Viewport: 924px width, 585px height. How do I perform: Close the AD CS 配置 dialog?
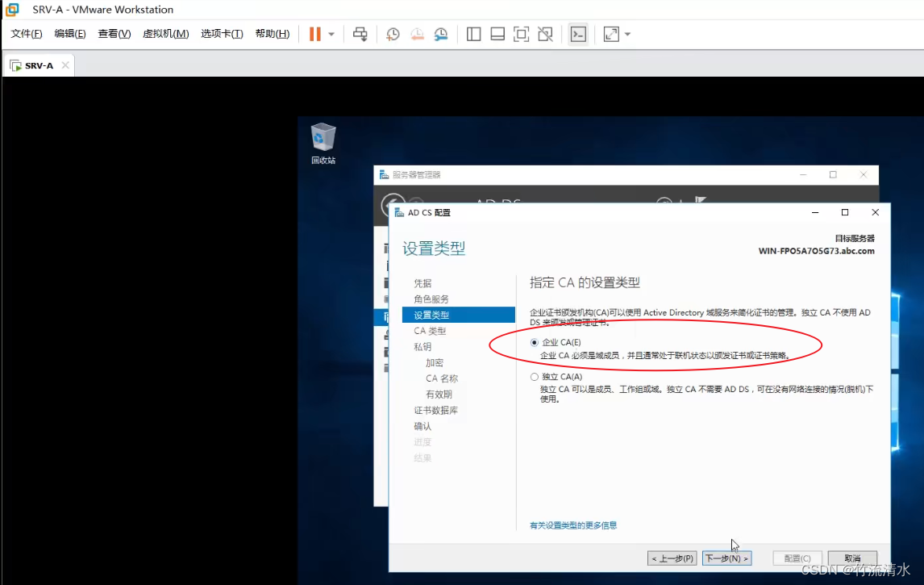[x=875, y=212]
